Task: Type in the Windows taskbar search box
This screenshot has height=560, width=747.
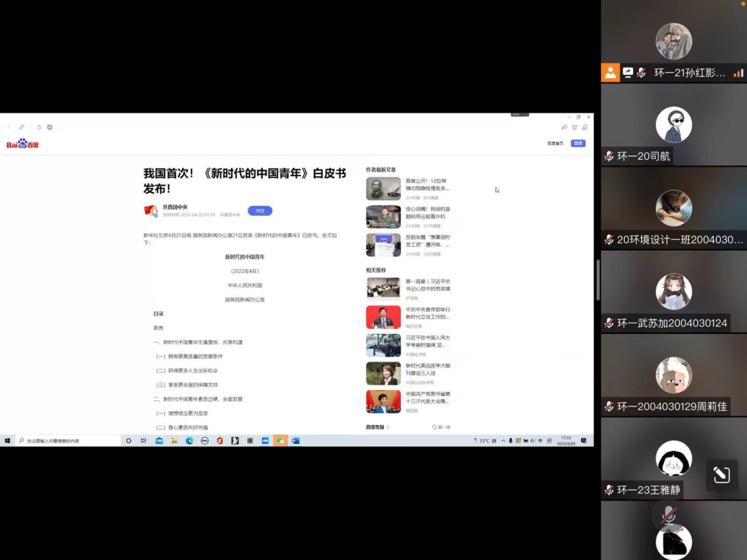Action: (x=68, y=440)
